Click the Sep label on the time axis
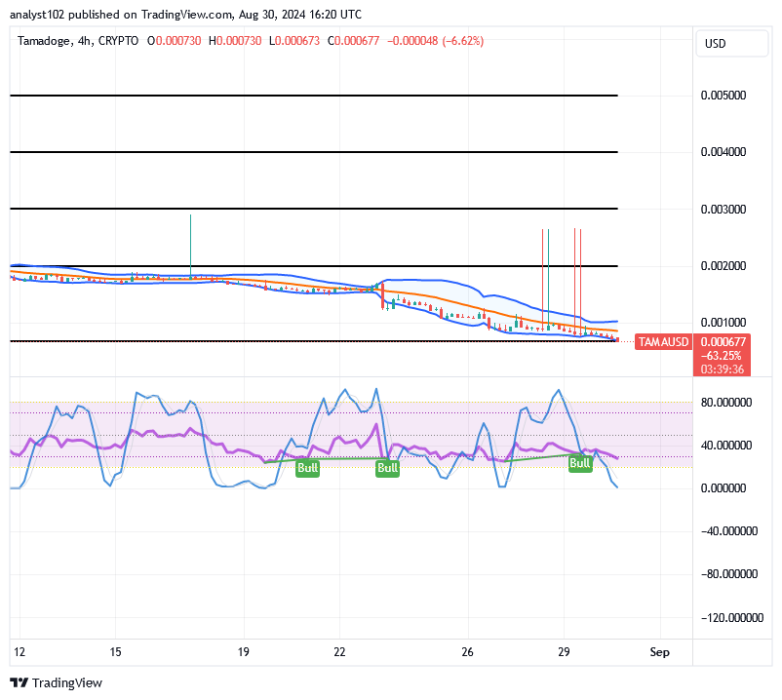This screenshot has width=782, height=700. pyautogui.click(x=660, y=652)
